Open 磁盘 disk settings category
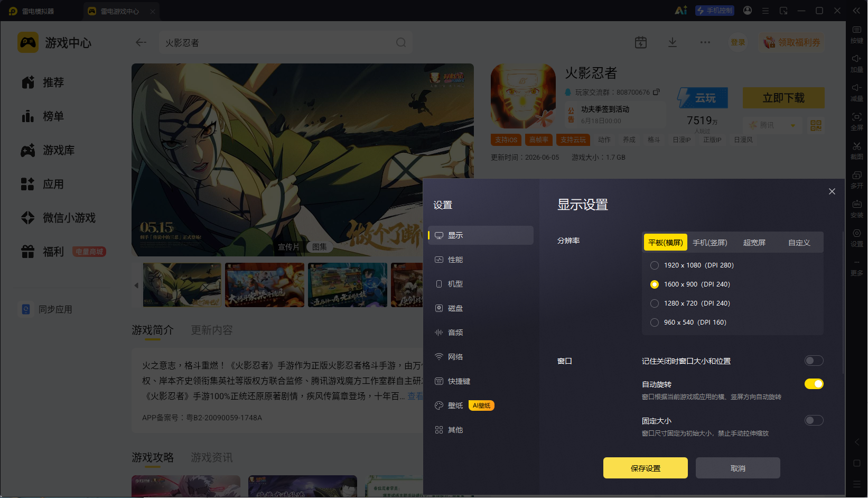 coord(481,308)
